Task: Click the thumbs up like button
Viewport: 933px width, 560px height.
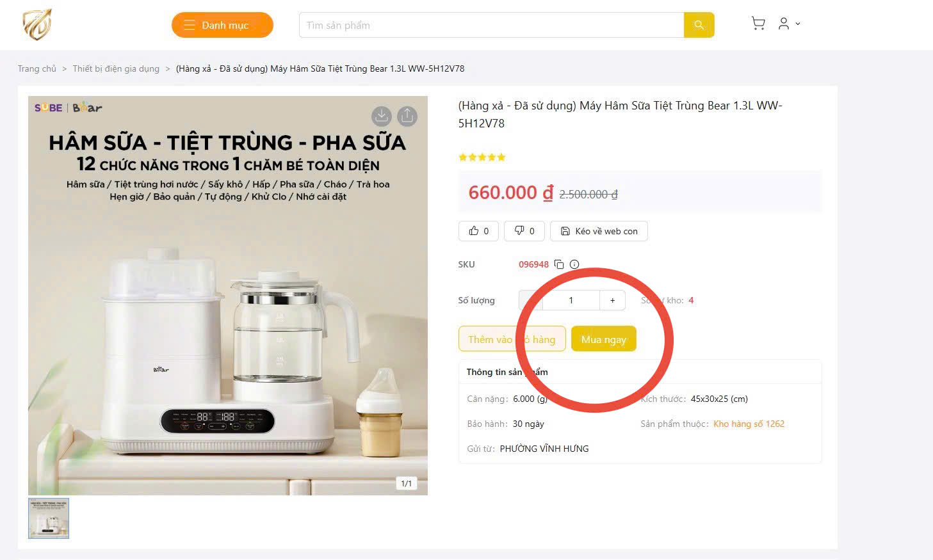Action: [478, 231]
